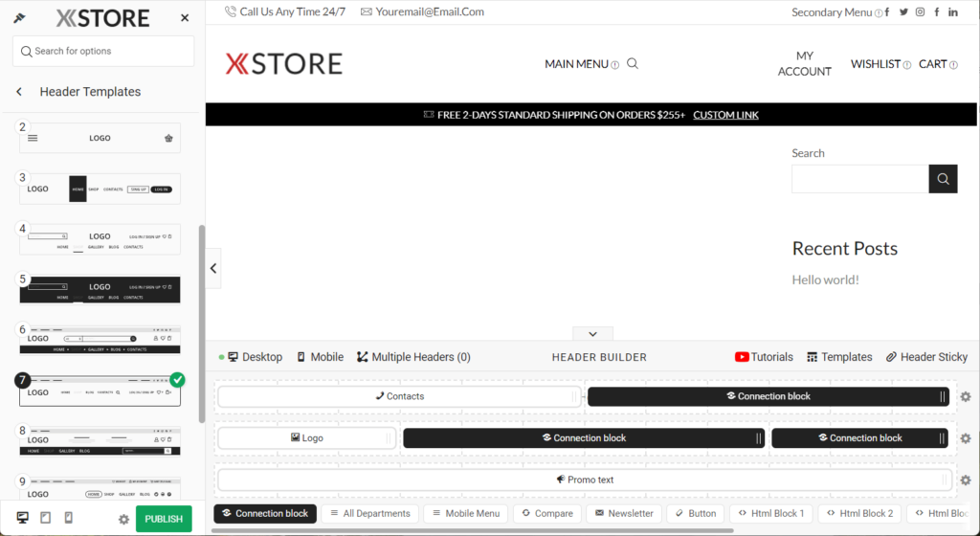Open top header row settings gear
Image resolution: width=980 pixels, height=536 pixels.
[x=966, y=396]
